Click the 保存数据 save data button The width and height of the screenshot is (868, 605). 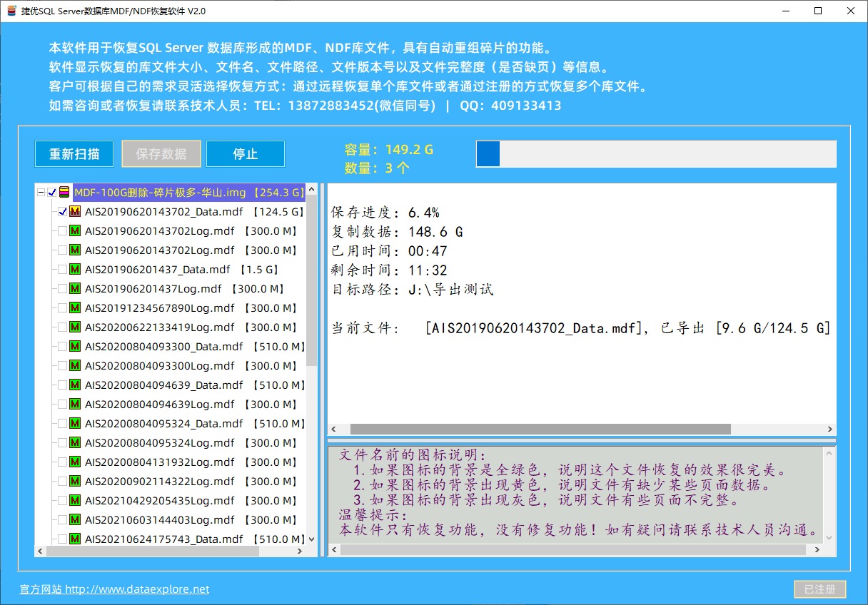[x=161, y=154]
